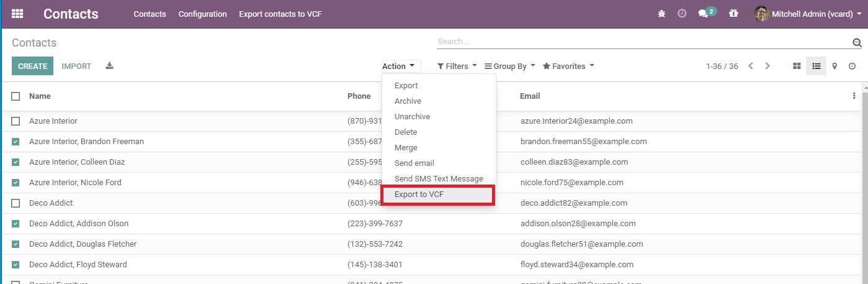868x284 pixels.
Task: Uncheck the Brandon Freeman contact checkbox
Action: coord(16,142)
